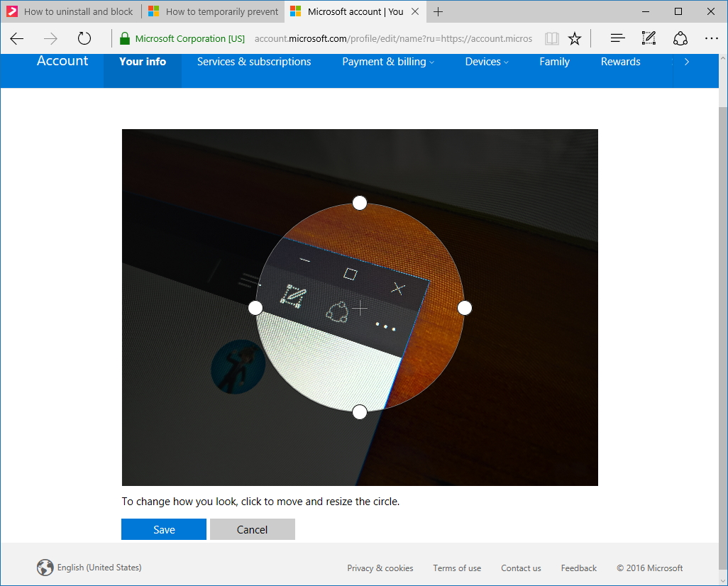
Task: Switch to Reading view
Action: coord(552,38)
